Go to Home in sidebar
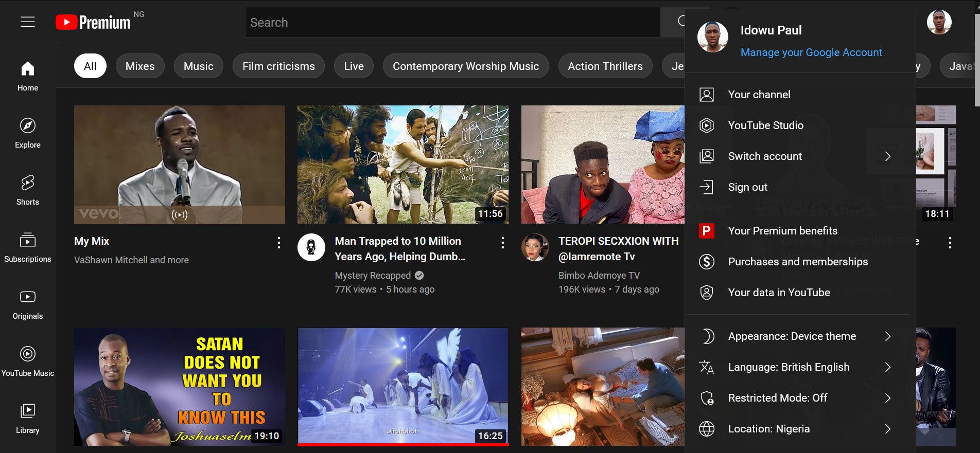 tap(28, 76)
